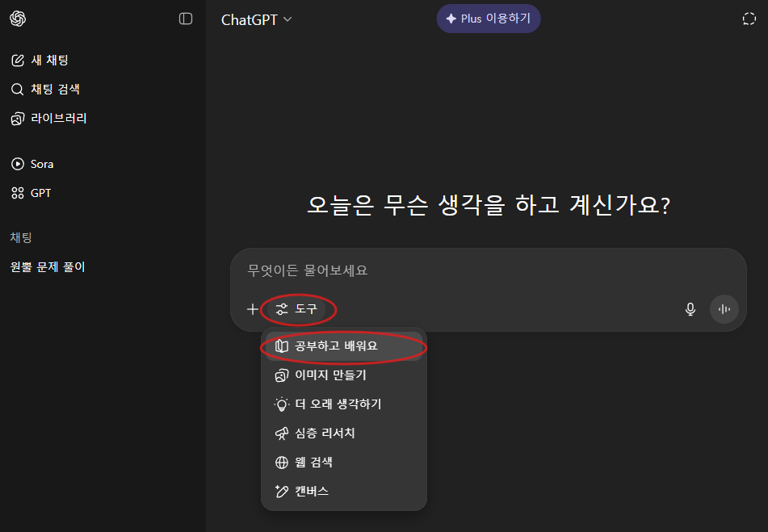Select 공부하고 배워요 menu option
This screenshot has height=532, width=768.
pos(344,346)
